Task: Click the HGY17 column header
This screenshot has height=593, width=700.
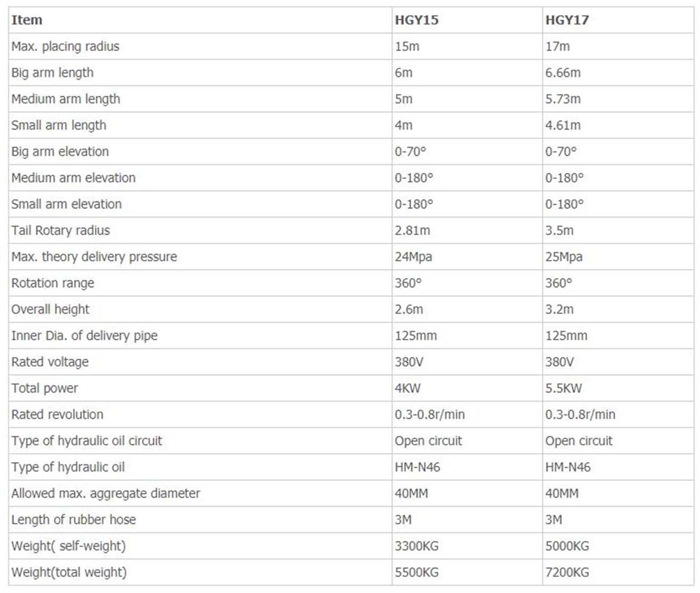Action: [567, 20]
